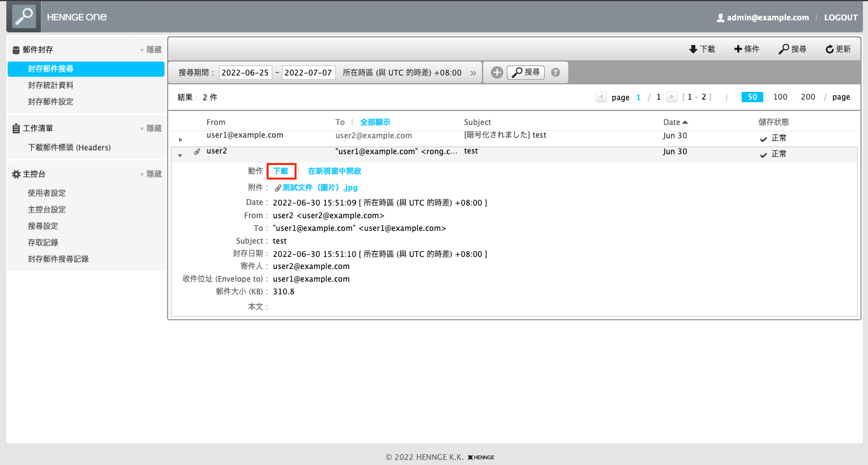Click the 所在時區 +08:00 text in search bar
This screenshot has height=465, width=868.
pyautogui.click(x=402, y=72)
